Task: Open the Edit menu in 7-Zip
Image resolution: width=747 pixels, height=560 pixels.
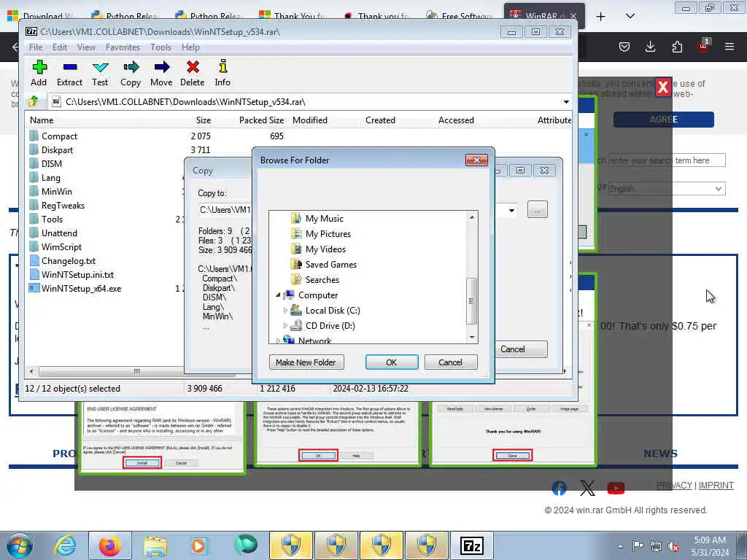Action: point(60,47)
